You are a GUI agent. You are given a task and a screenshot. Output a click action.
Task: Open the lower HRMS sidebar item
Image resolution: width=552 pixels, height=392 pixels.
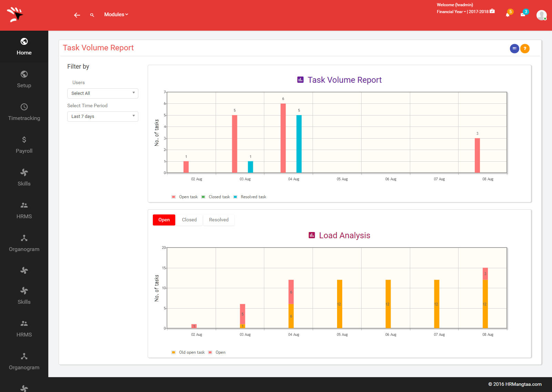[x=24, y=329]
